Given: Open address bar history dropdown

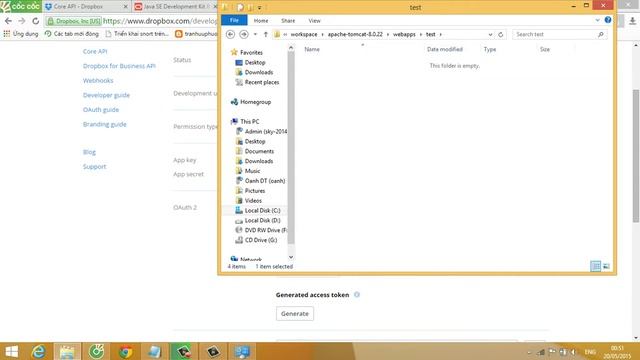Looking at the screenshot, I should point(490,35).
